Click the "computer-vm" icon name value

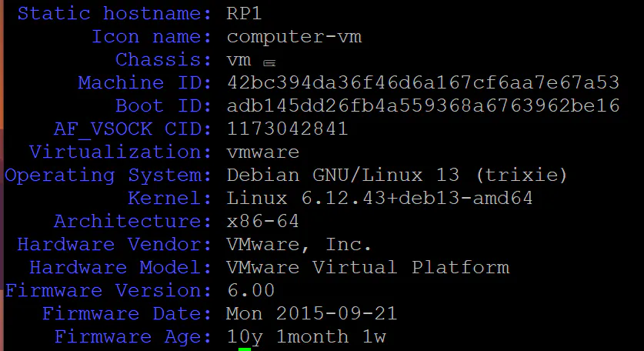click(x=293, y=36)
